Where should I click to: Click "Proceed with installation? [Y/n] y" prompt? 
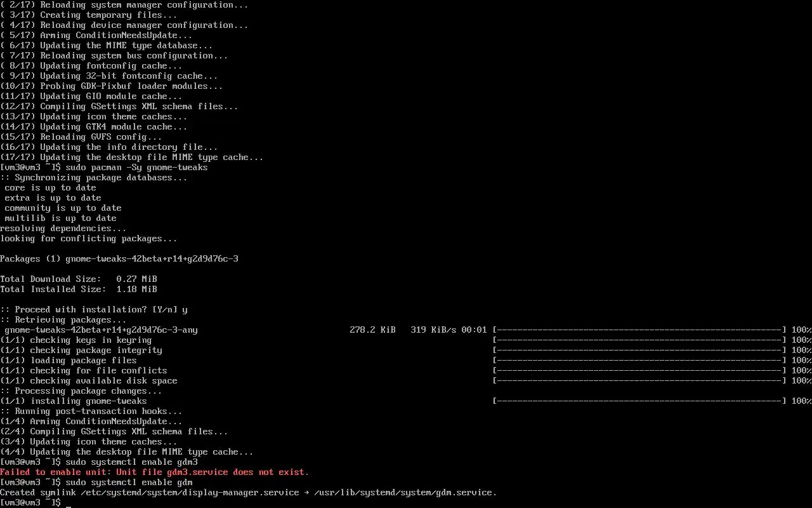(x=94, y=309)
